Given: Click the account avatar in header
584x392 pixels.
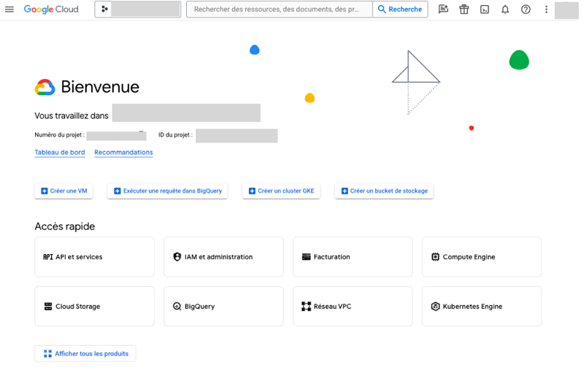Looking at the screenshot, I should (566, 10).
